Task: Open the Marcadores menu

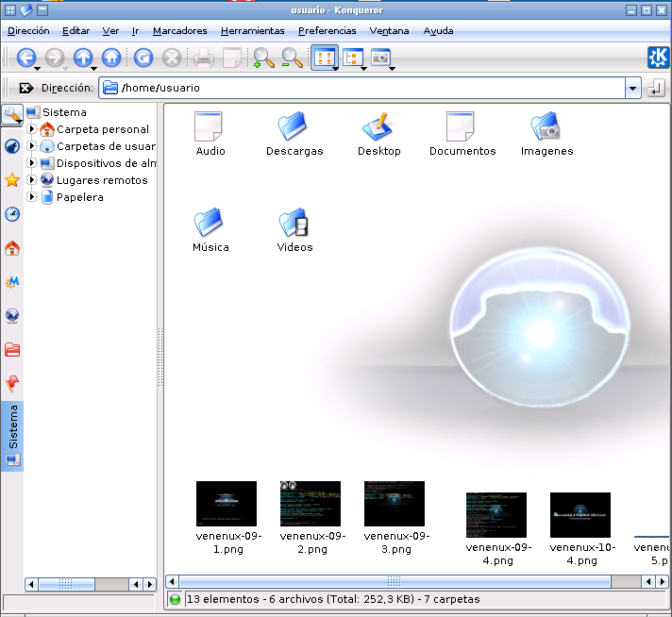Action: pos(179,30)
